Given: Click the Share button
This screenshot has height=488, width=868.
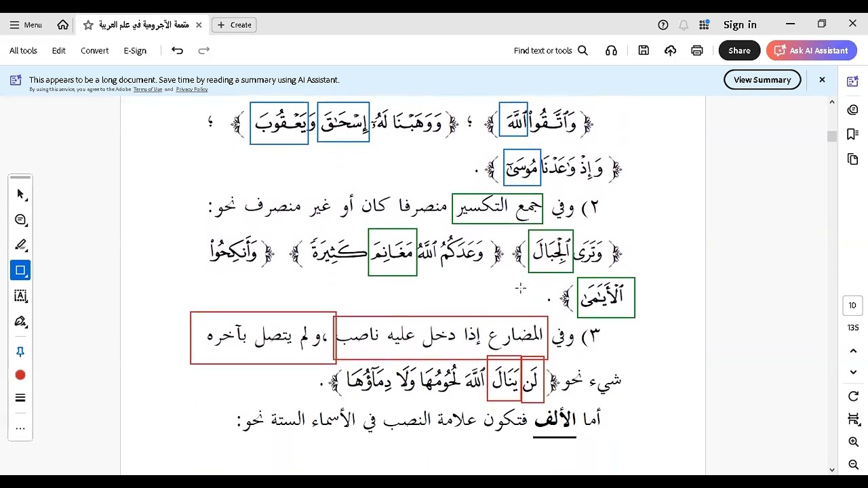Looking at the screenshot, I should 739,50.
